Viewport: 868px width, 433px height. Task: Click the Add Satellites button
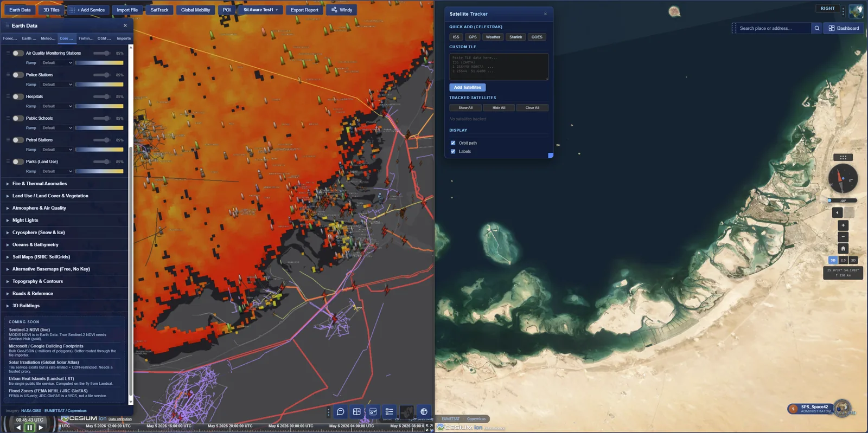point(468,87)
